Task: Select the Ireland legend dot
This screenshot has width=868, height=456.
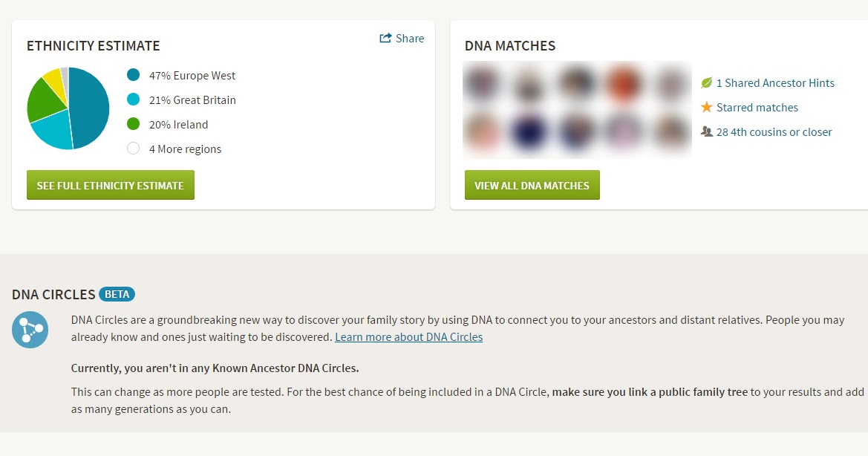Action: pyautogui.click(x=133, y=124)
